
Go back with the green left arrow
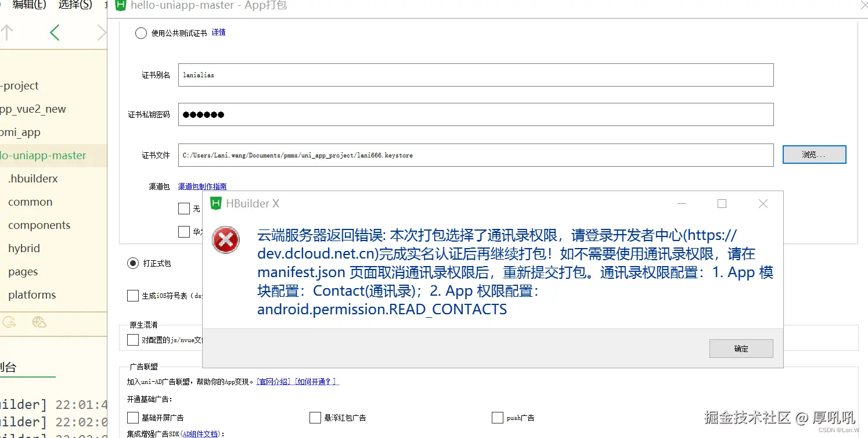55,33
